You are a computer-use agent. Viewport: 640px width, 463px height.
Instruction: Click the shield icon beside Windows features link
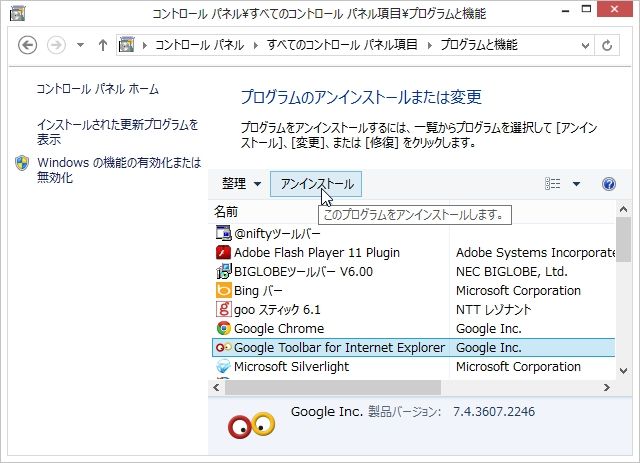(22, 163)
